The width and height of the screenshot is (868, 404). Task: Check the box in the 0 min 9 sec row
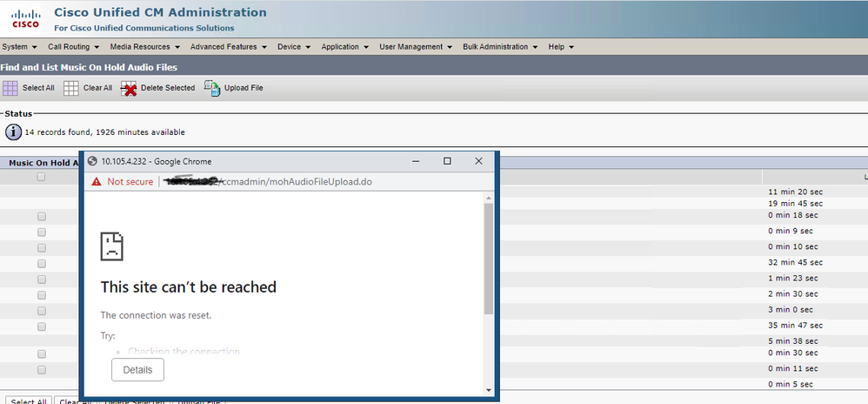click(x=42, y=232)
